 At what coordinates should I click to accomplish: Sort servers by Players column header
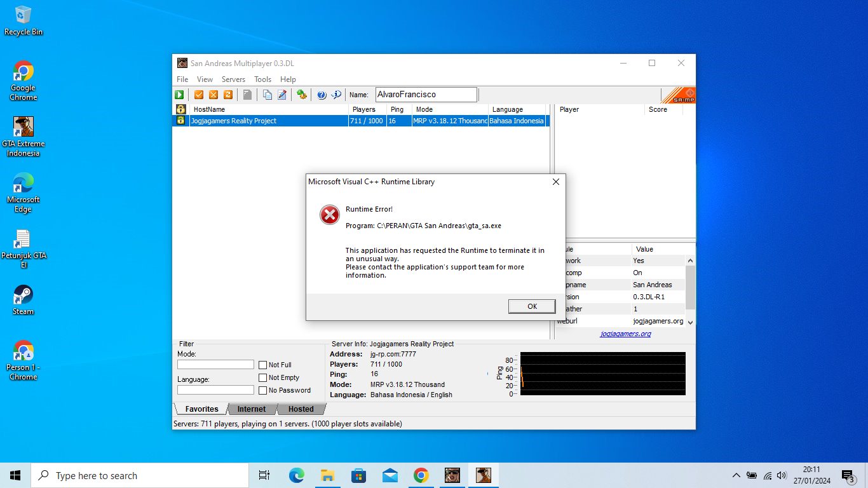[367, 109]
